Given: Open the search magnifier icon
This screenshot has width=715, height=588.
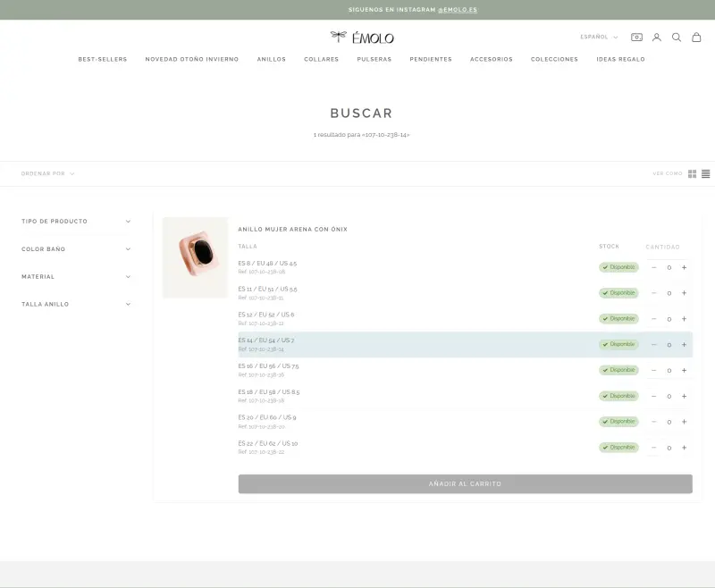Looking at the screenshot, I should coord(677,38).
